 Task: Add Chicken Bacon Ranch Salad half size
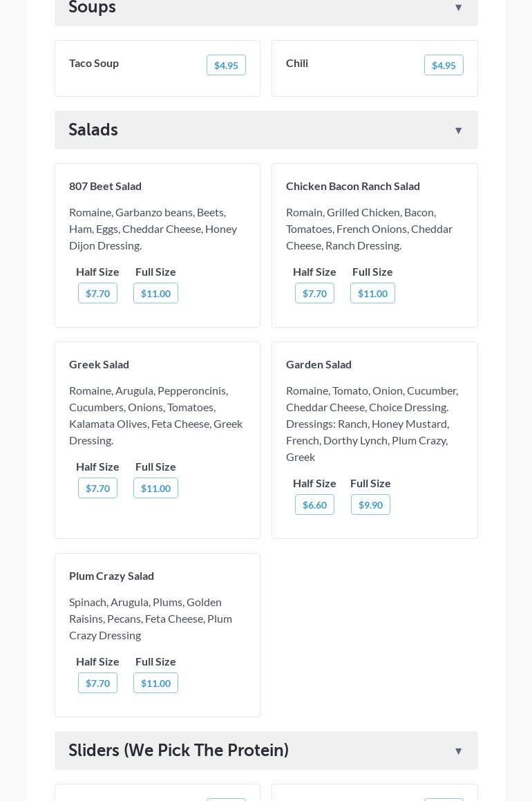pyautogui.click(x=314, y=293)
